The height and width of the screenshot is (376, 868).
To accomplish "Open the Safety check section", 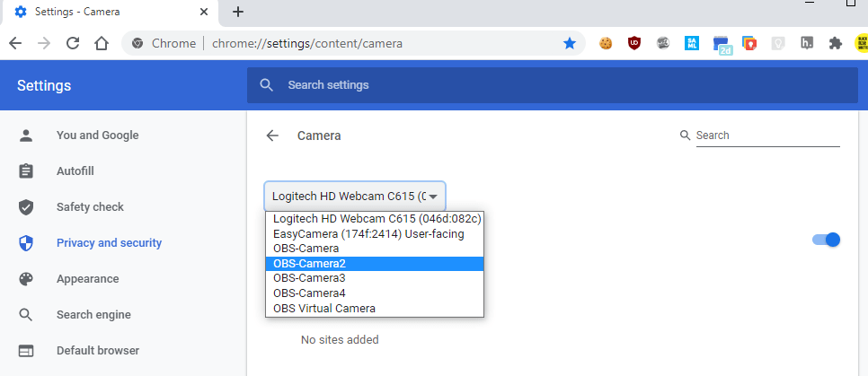I will [x=90, y=207].
